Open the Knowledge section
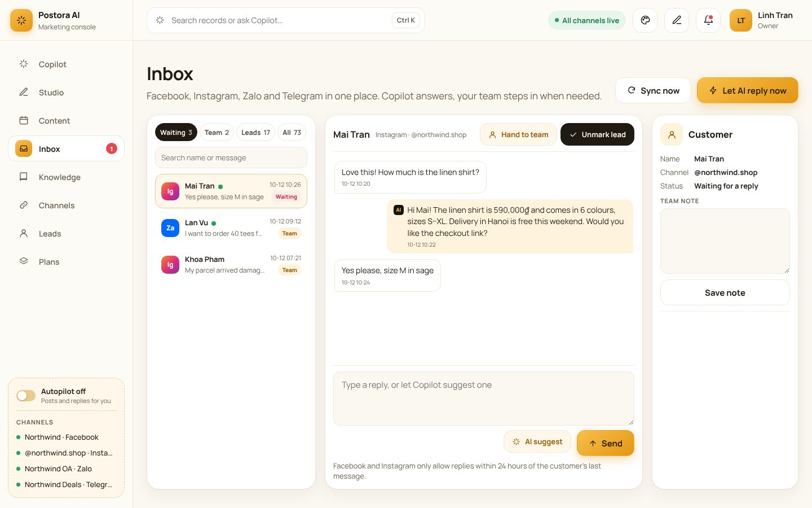This screenshot has height=508, width=812. point(67,177)
